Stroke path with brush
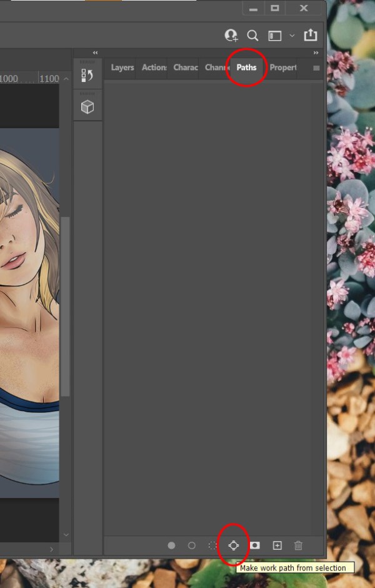 click(191, 545)
